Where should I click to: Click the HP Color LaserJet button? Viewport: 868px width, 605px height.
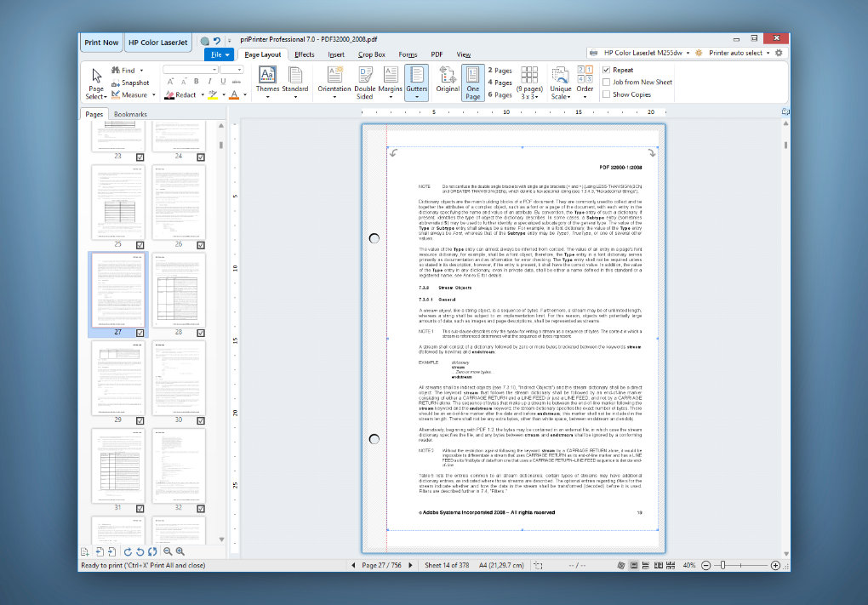(x=157, y=42)
